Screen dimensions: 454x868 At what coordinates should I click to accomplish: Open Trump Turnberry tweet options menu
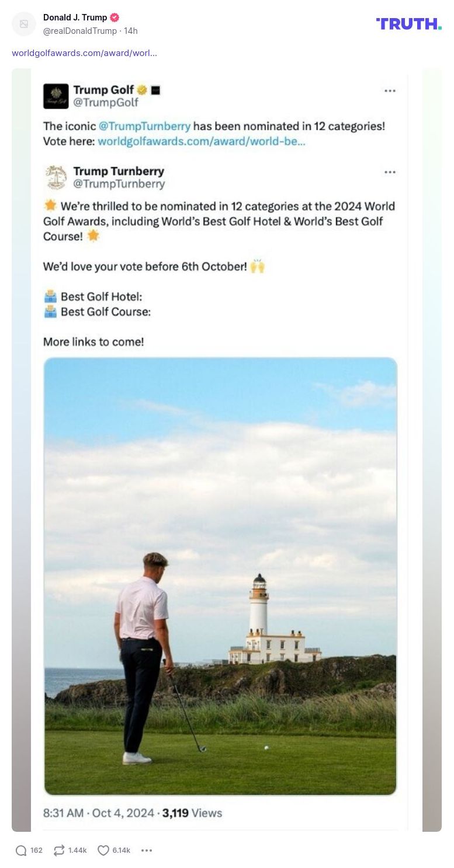[390, 172]
